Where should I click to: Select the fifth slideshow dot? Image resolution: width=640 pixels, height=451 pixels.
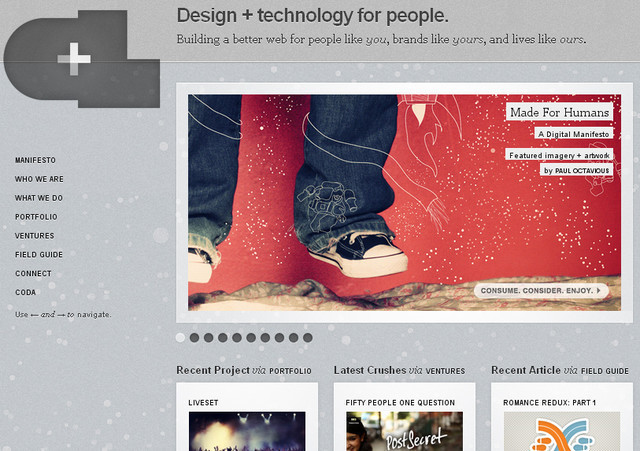coord(237,338)
